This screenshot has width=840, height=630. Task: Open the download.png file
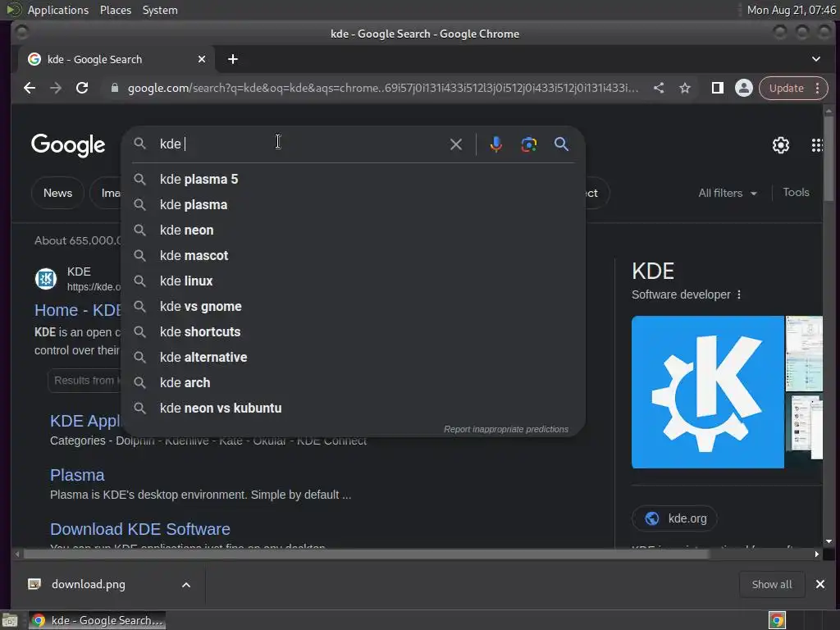coord(89,584)
